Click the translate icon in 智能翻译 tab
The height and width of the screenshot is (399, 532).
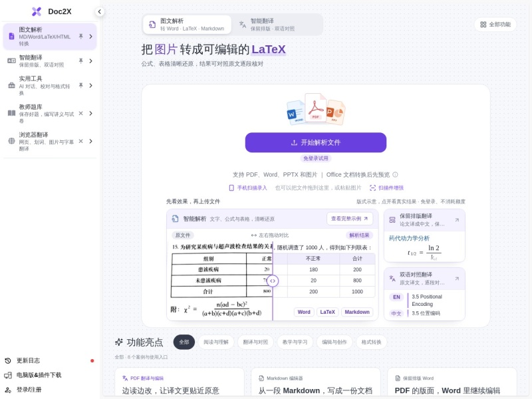coord(243,25)
